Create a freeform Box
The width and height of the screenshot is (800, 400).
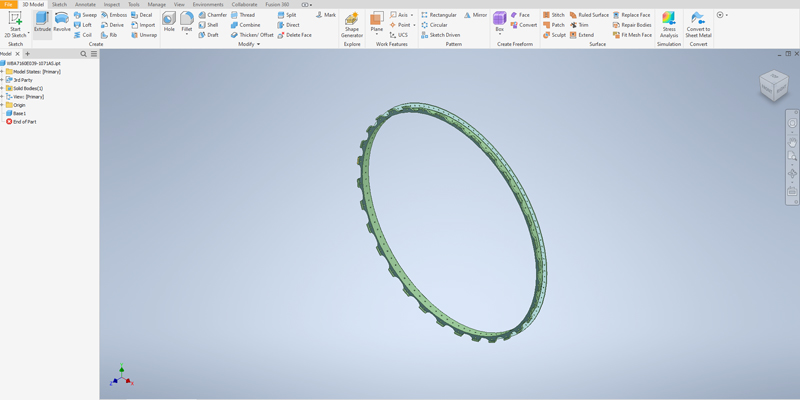click(499, 23)
